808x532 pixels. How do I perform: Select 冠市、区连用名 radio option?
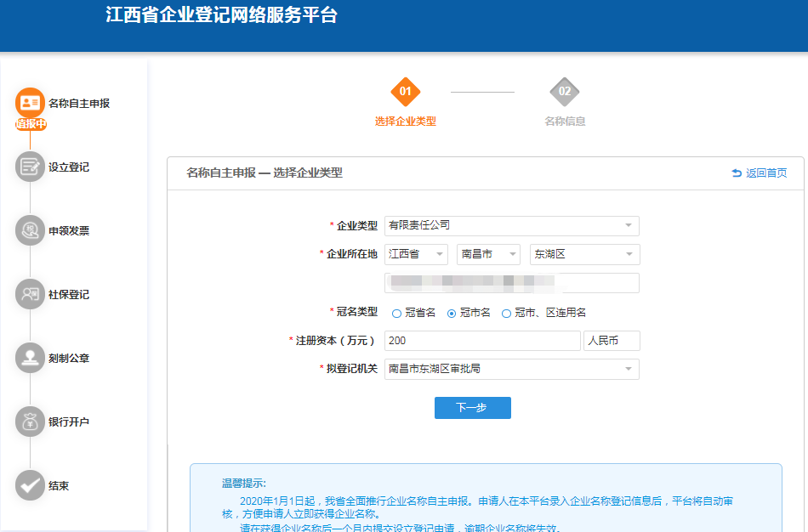tap(507, 314)
